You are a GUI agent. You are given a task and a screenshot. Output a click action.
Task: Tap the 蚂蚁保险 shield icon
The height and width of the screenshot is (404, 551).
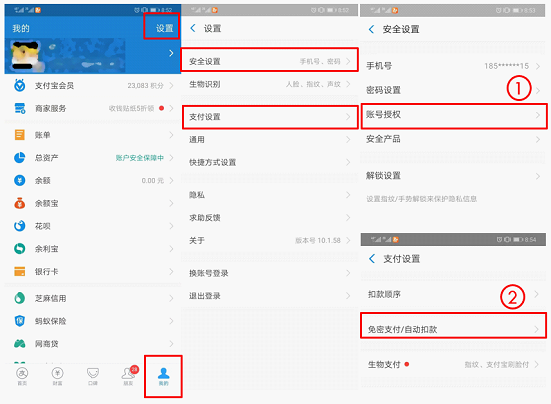pos(20,321)
